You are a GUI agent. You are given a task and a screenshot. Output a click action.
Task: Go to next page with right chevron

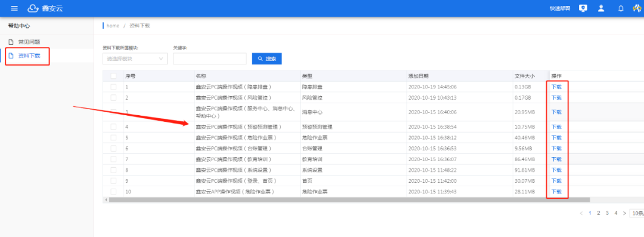tap(624, 213)
